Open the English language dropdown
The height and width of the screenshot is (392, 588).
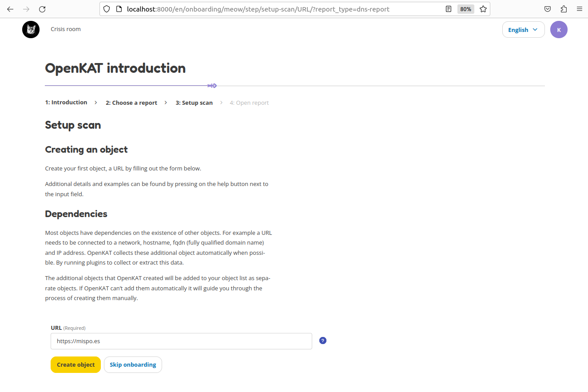523,30
